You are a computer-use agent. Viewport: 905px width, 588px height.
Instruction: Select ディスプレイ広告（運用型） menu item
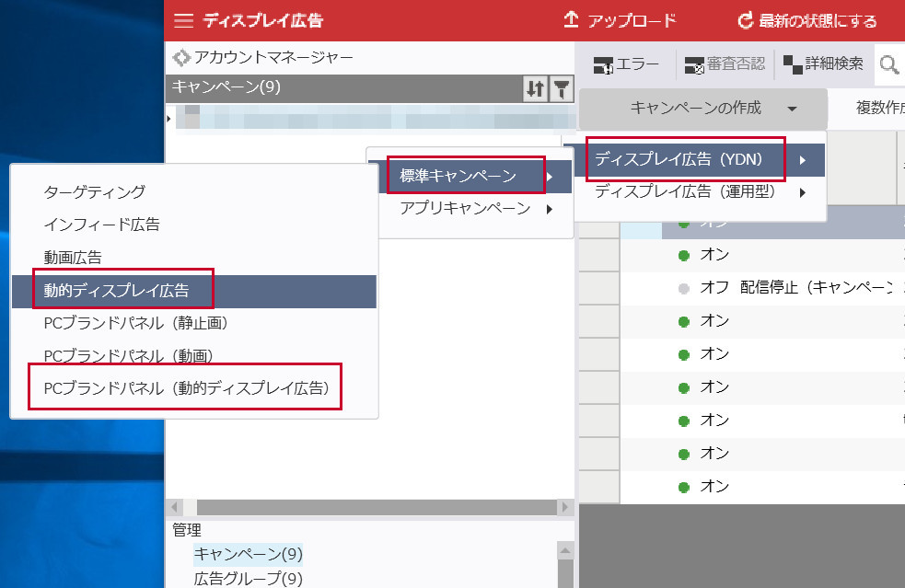tap(700, 191)
